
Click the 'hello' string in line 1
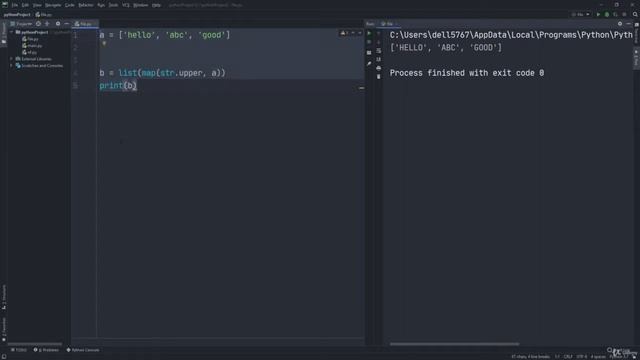(139, 35)
